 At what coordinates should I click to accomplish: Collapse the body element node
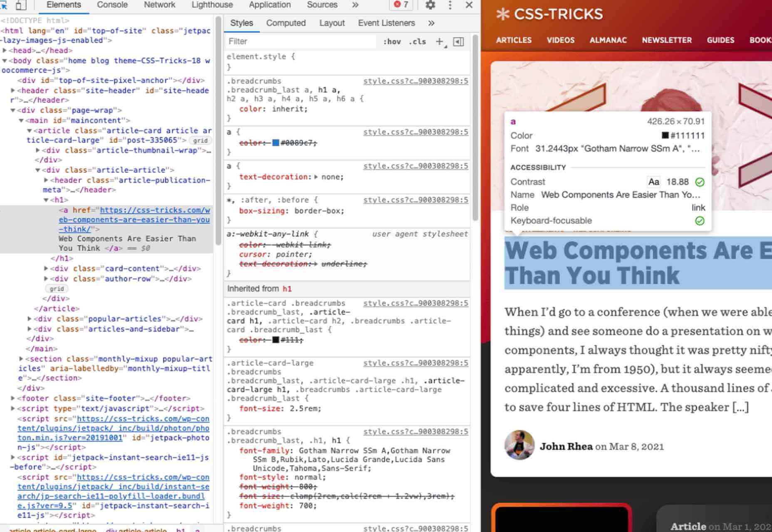pyautogui.click(x=5, y=61)
